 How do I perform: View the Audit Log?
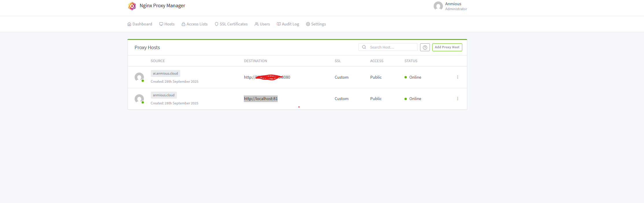coord(288,24)
